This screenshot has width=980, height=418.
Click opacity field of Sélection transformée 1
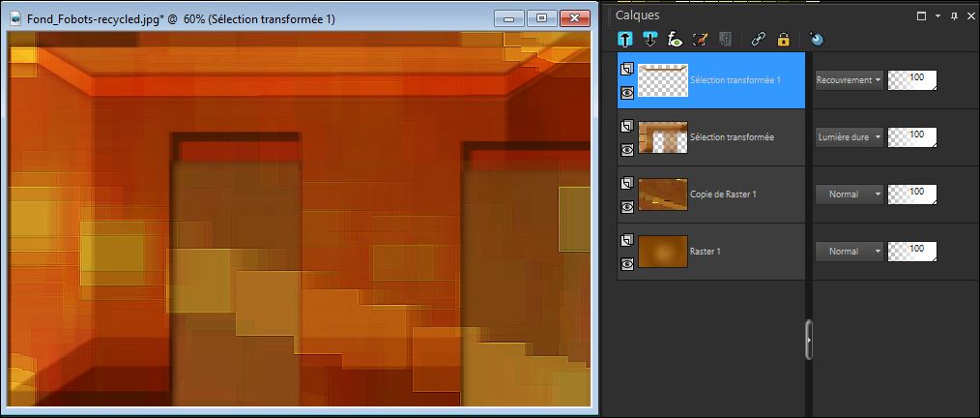coord(912,80)
